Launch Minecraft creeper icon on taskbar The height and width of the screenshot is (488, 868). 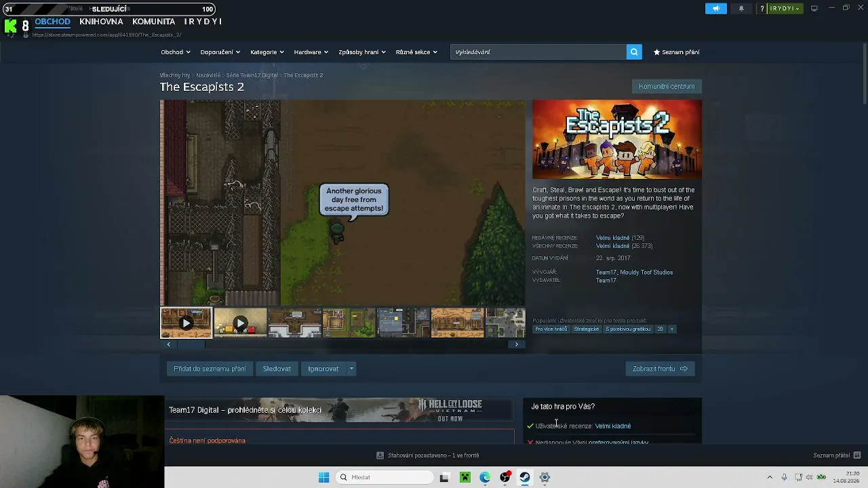465,477
